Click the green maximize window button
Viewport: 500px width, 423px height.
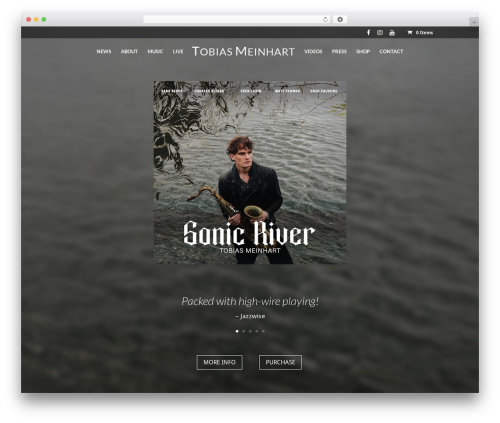click(x=44, y=19)
